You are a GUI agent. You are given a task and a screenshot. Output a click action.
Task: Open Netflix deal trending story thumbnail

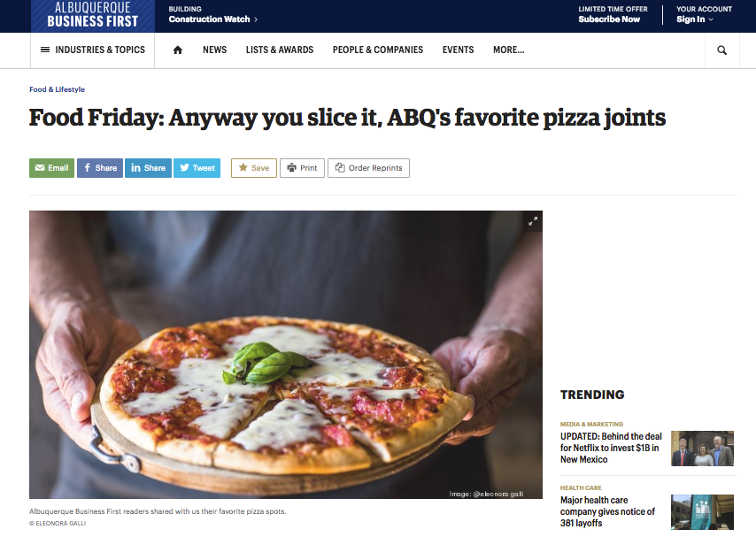[x=703, y=449]
